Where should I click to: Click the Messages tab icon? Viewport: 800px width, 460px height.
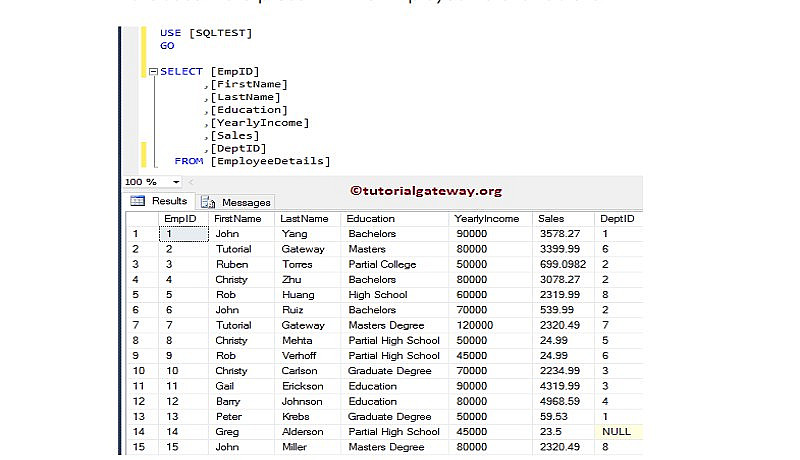(x=208, y=202)
